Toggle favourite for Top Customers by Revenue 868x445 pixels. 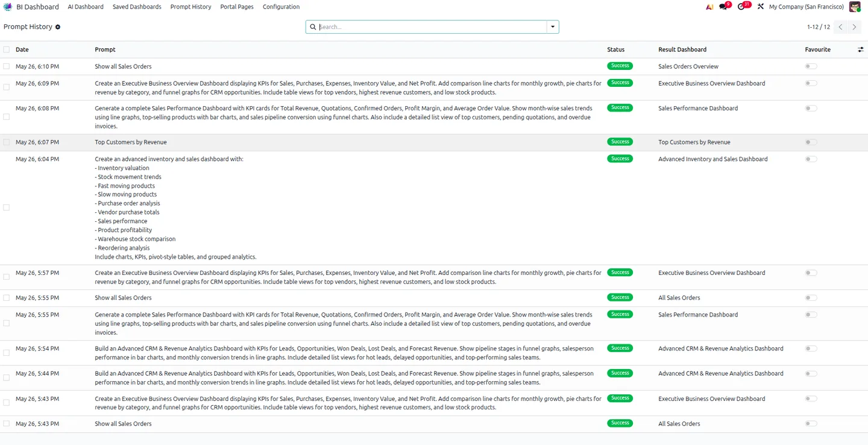[811, 142]
